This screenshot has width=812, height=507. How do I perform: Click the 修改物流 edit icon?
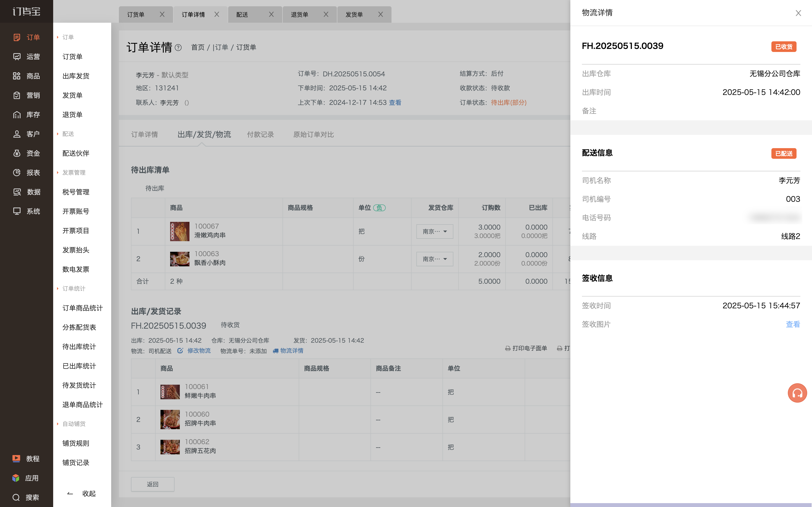tap(180, 351)
